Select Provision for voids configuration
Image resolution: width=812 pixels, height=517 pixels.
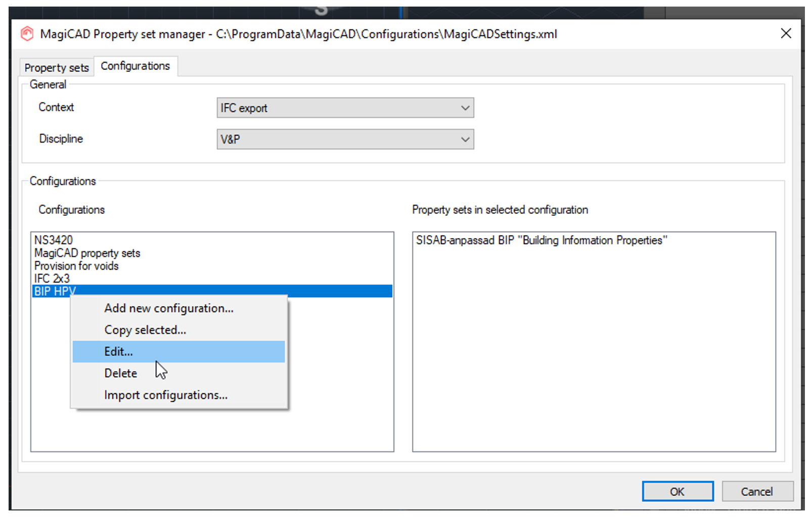(212, 266)
